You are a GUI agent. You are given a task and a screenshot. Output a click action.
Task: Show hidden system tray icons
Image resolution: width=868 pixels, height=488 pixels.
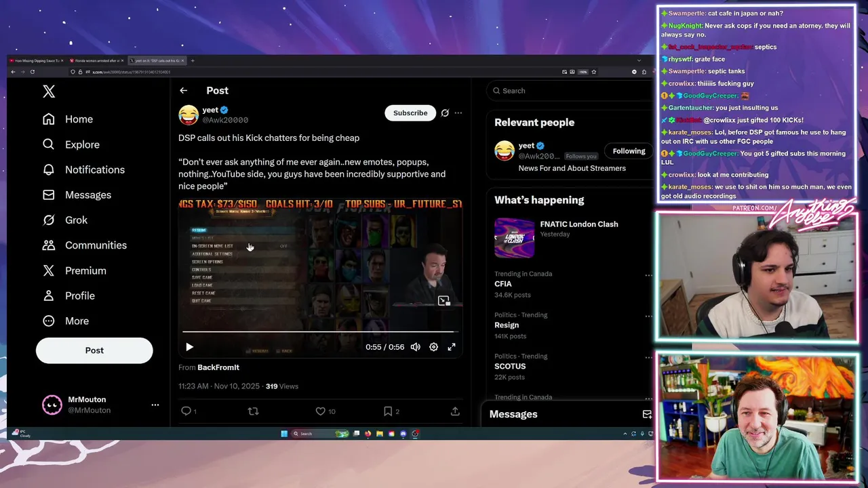pos(625,434)
